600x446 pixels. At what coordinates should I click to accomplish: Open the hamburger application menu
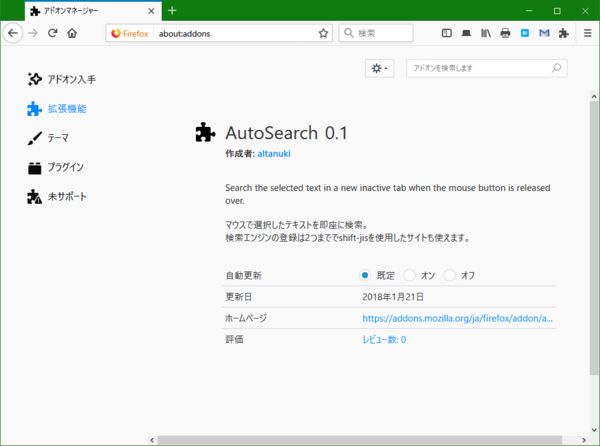click(588, 33)
